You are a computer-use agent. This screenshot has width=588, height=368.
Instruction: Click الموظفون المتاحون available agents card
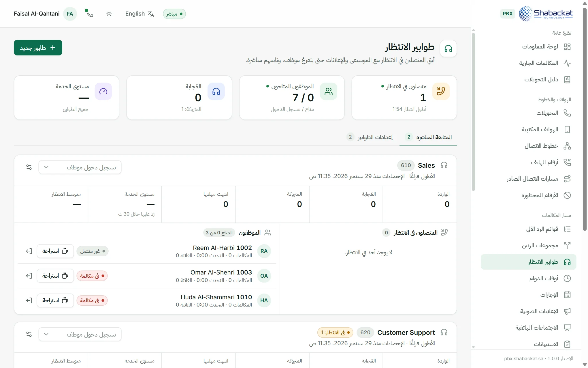tap(292, 98)
